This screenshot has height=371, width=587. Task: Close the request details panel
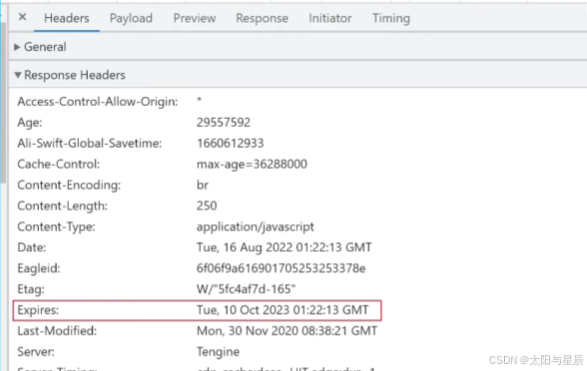click(22, 17)
